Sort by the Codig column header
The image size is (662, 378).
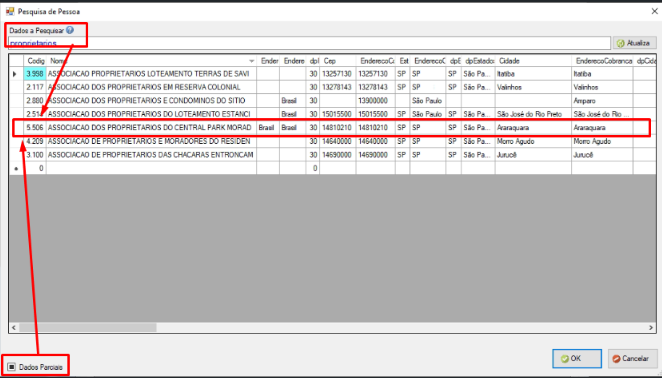click(x=35, y=61)
